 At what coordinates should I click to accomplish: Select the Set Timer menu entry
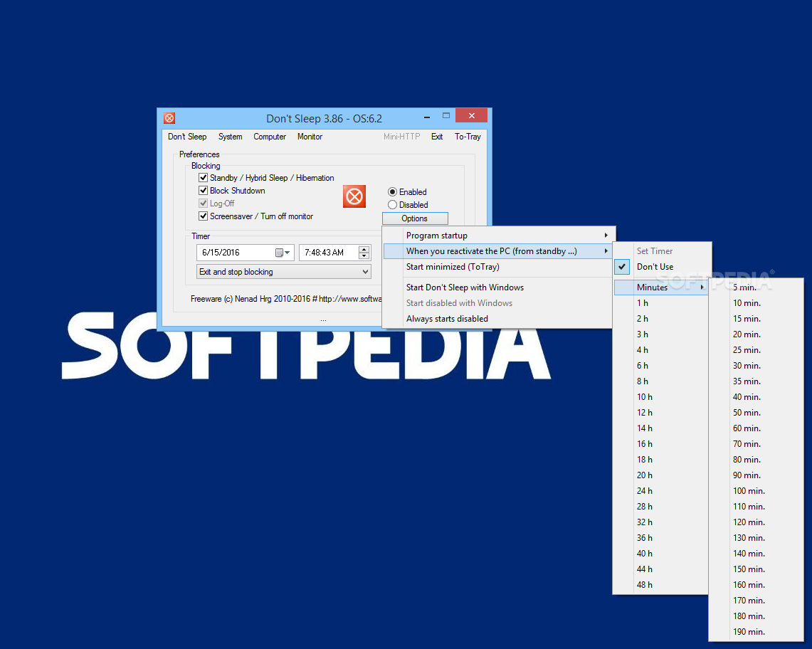(663, 251)
